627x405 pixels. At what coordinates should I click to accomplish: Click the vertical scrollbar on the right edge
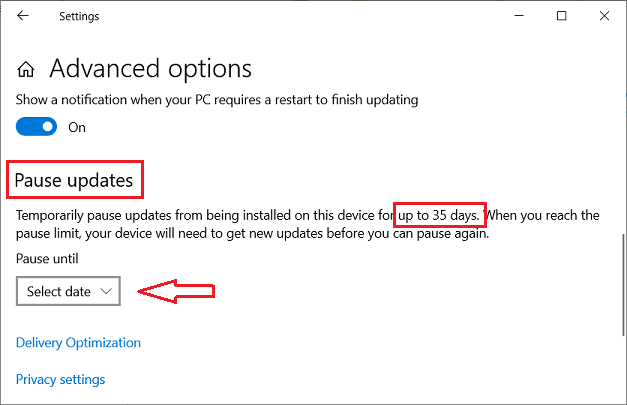[x=623, y=280]
